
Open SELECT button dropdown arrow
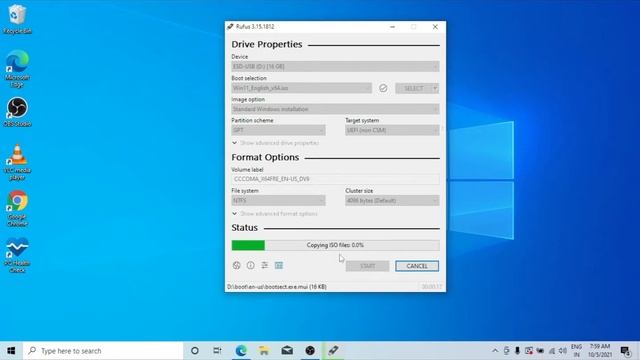click(435, 88)
